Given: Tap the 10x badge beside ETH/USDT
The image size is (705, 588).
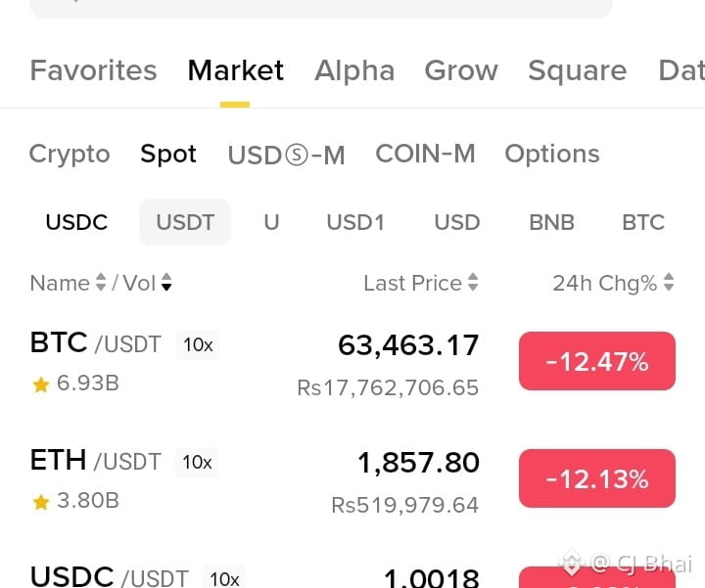Looking at the screenshot, I should (x=197, y=462).
